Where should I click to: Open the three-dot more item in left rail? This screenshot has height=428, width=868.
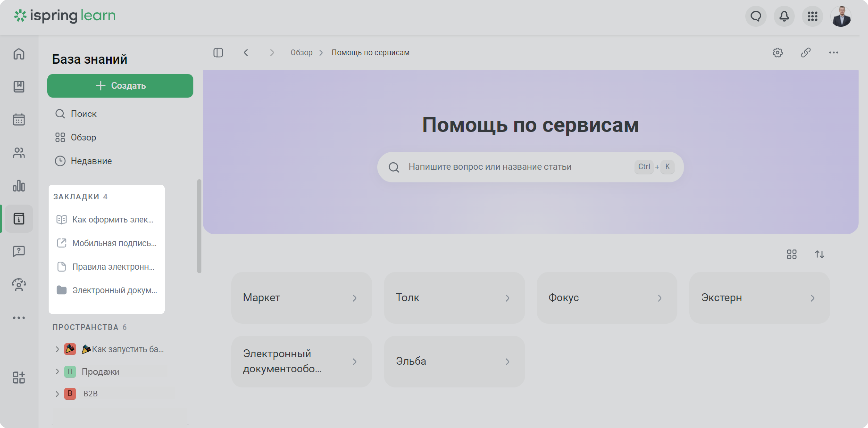pyautogui.click(x=19, y=317)
